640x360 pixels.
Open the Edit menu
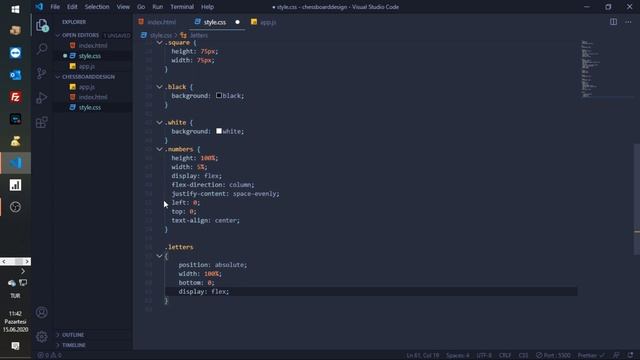pyautogui.click(x=72, y=7)
